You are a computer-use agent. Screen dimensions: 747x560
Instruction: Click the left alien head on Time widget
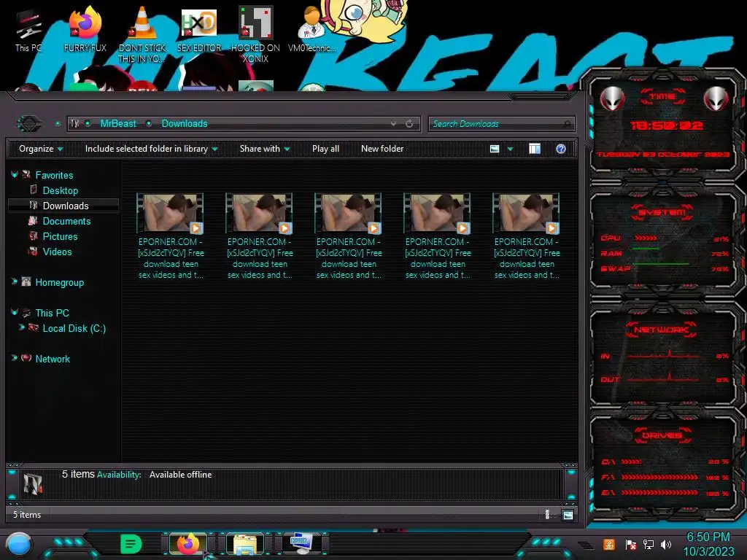(x=612, y=98)
